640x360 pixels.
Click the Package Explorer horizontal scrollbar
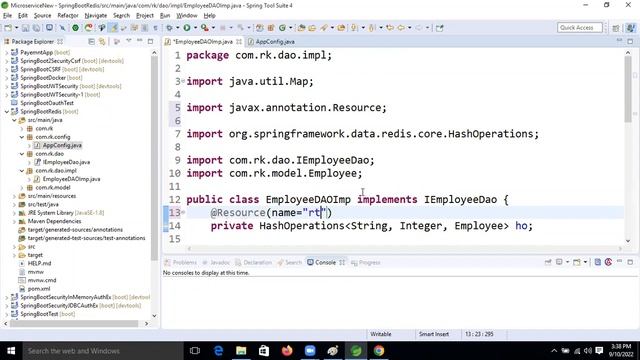[x=74, y=323]
